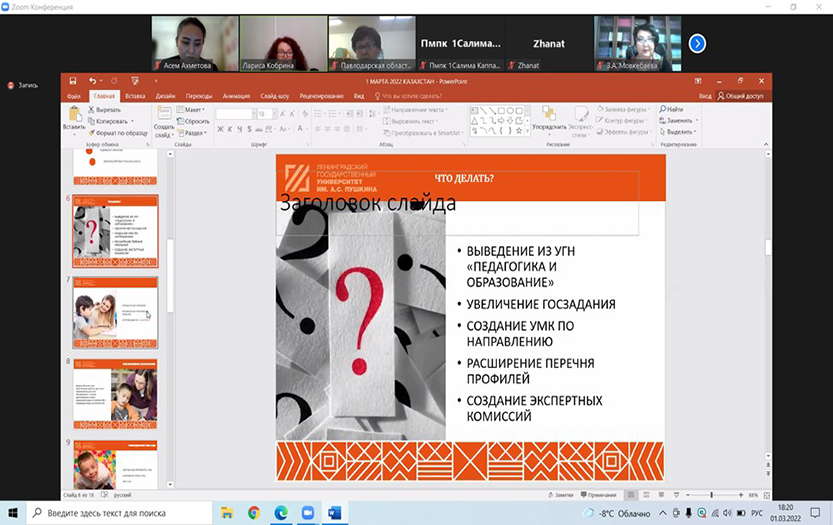Open the Макет layout dropdown
833x525 pixels.
[x=194, y=110]
